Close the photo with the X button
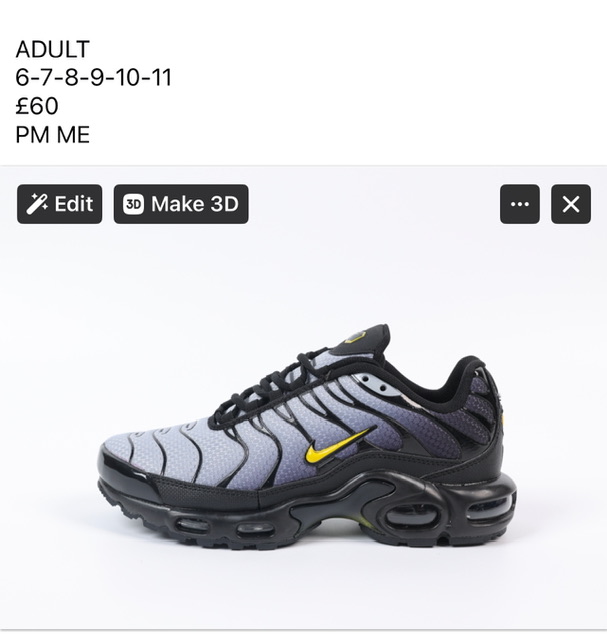607x640 pixels. (571, 204)
